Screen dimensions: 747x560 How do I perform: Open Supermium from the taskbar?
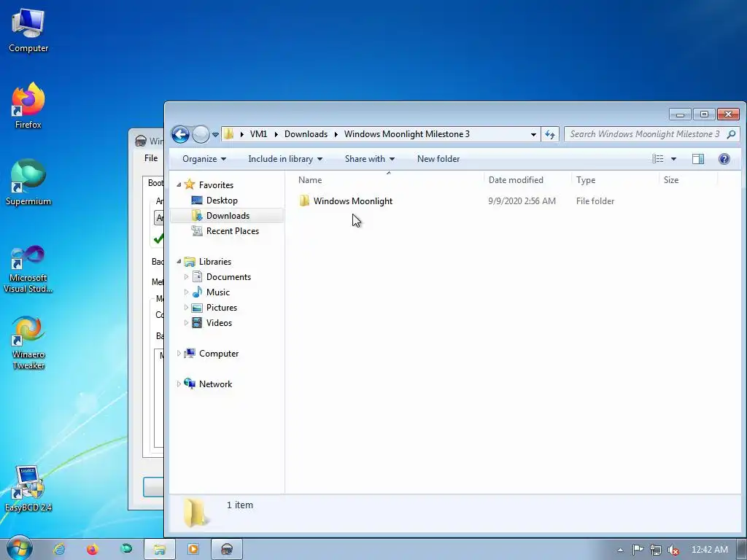pos(126,549)
